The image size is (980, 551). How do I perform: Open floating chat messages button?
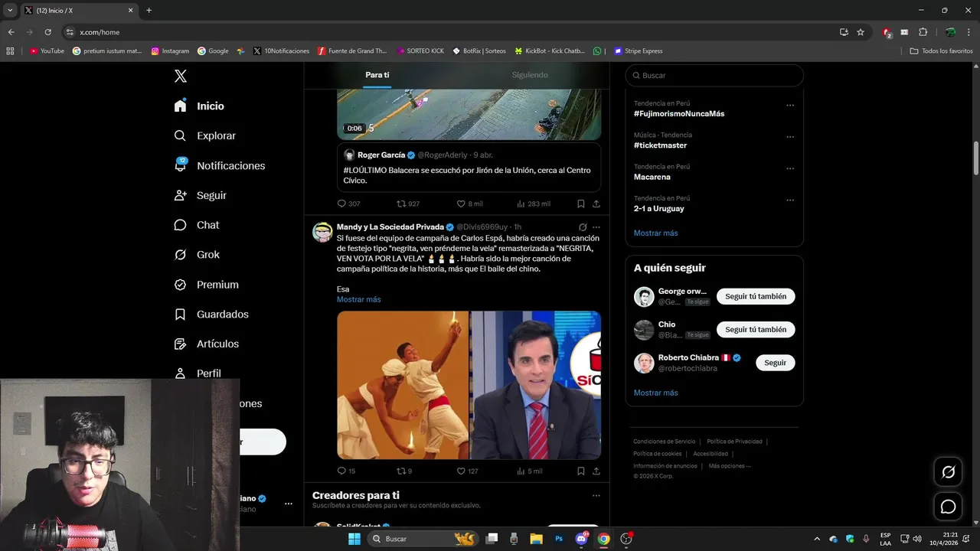pos(948,507)
